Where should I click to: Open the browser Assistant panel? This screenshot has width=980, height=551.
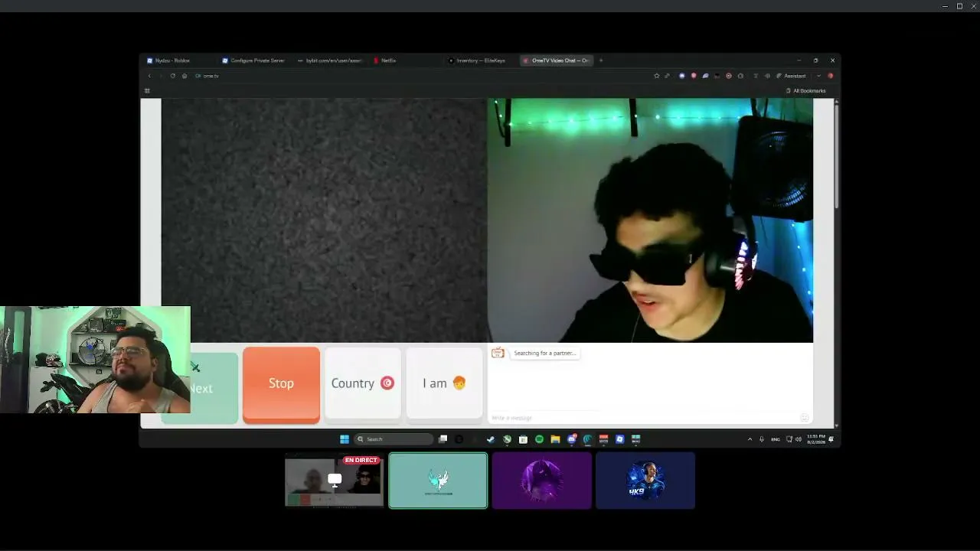point(792,76)
